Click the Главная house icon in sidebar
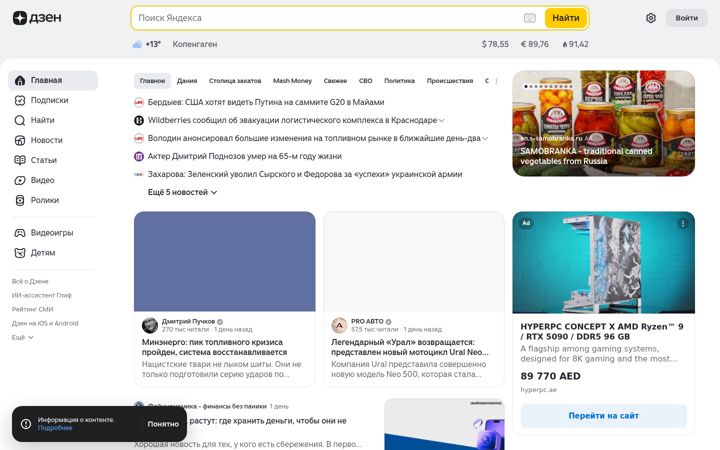720x450 pixels. pyautogui.click(x=20, y=80)
